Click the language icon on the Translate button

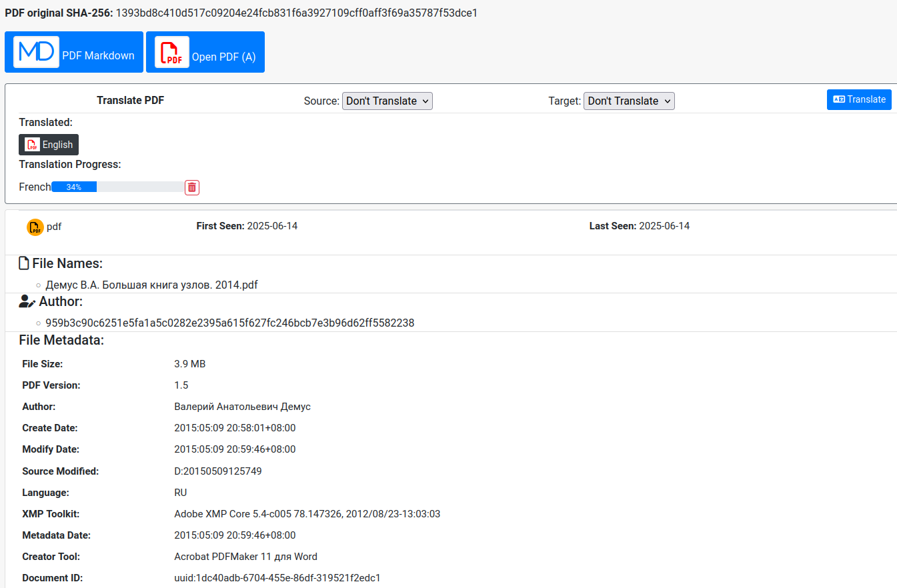tap(839, 99)
